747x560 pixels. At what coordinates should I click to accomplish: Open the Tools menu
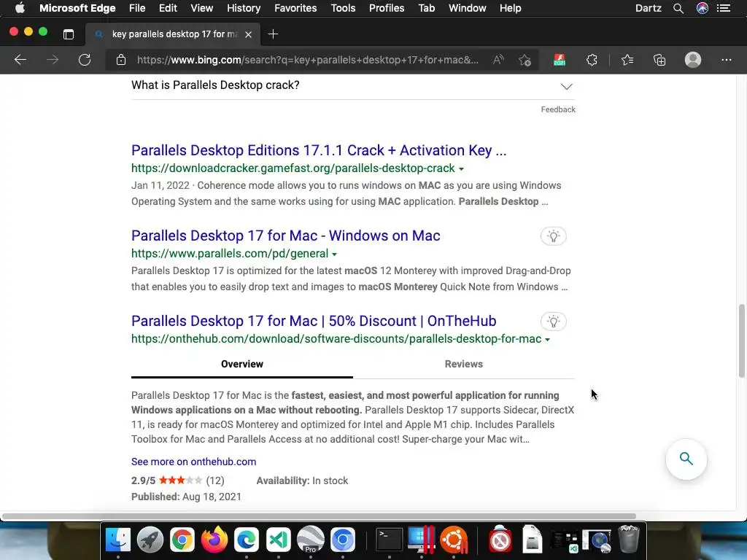coord(343,8)
